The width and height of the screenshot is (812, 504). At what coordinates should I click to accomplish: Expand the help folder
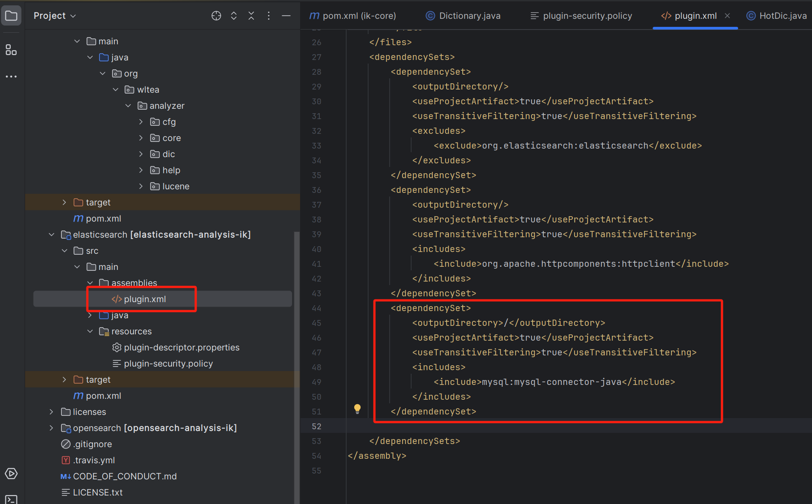[141, 170]
